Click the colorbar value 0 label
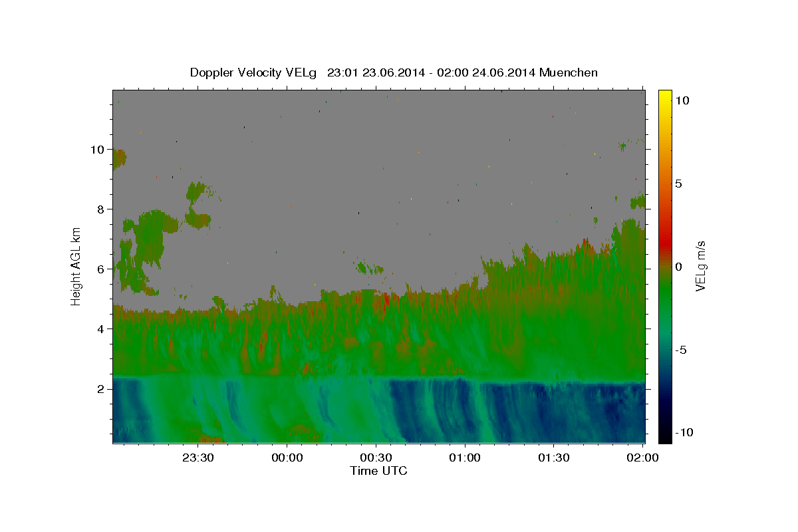Screen dimensions: 798x532 678,267
